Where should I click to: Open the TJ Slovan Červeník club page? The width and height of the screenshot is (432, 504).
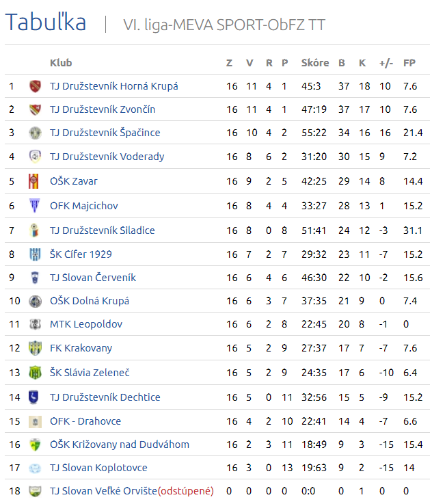[93, 278]
